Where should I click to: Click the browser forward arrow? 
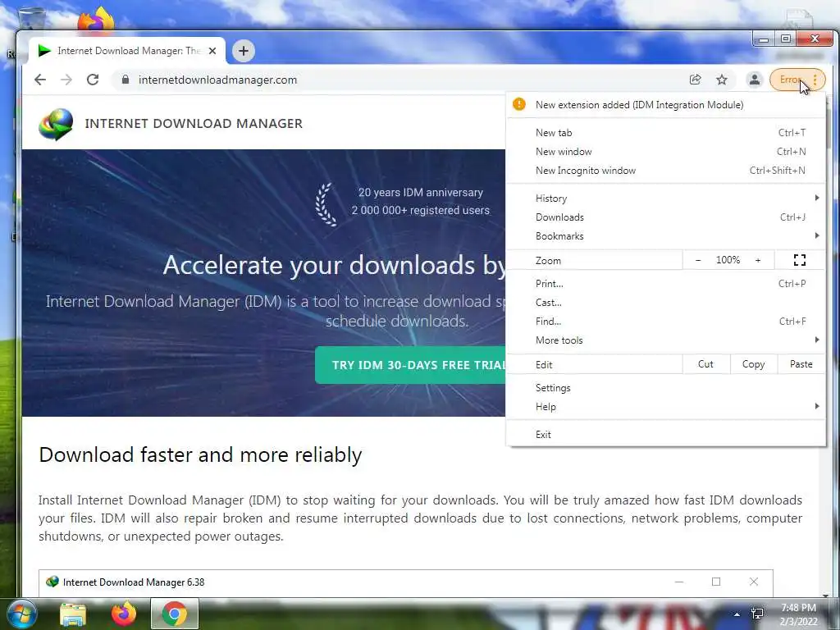[x=66, y=80]
